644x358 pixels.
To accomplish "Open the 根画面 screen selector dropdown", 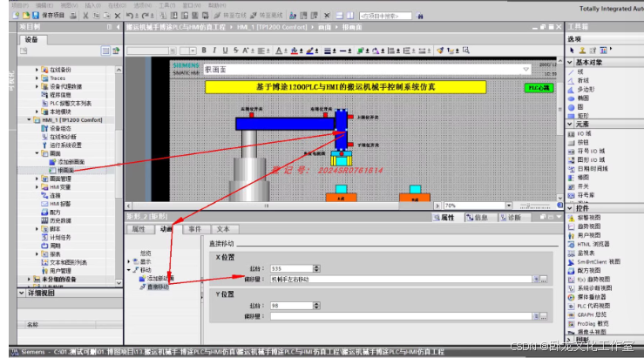I will [x=525, y=70].
